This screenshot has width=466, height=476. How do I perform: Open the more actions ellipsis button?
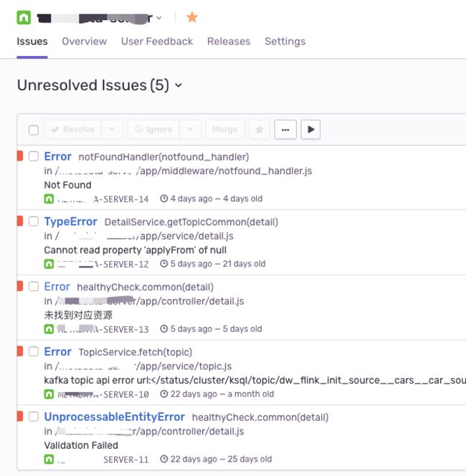coord(285,130)
